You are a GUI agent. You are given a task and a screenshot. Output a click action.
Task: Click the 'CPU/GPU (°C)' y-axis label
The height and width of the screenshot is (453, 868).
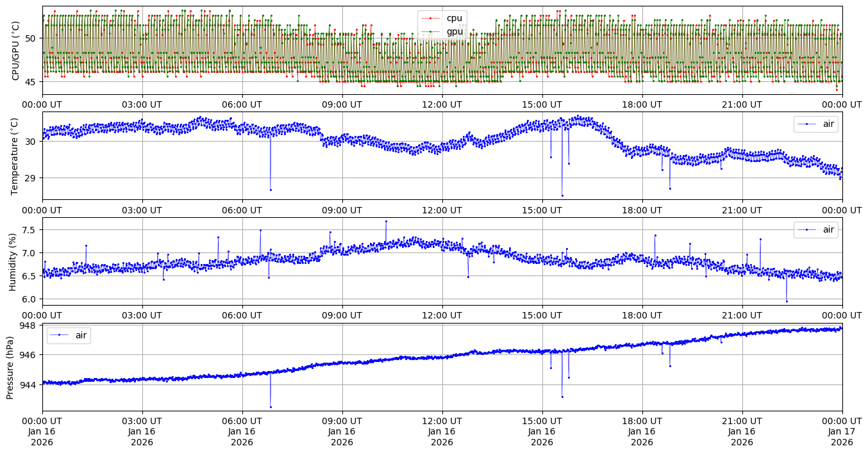click(15, 51)
